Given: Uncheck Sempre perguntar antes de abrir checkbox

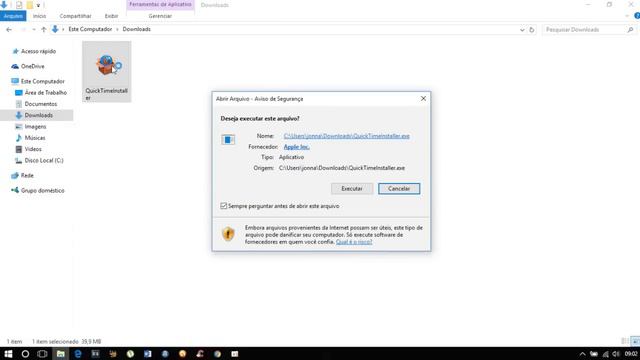Looking at the screenshot, I should (x=224, y=206).
